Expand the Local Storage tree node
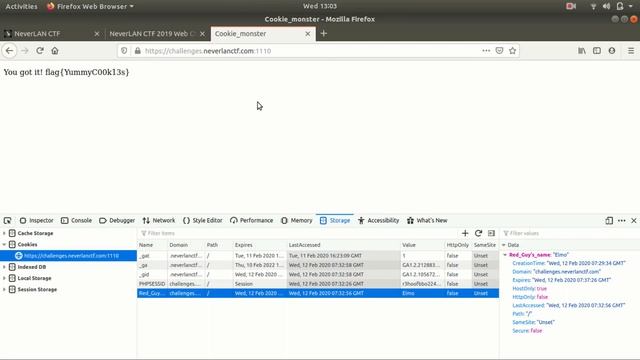640x360 pixels. [4, 278]
